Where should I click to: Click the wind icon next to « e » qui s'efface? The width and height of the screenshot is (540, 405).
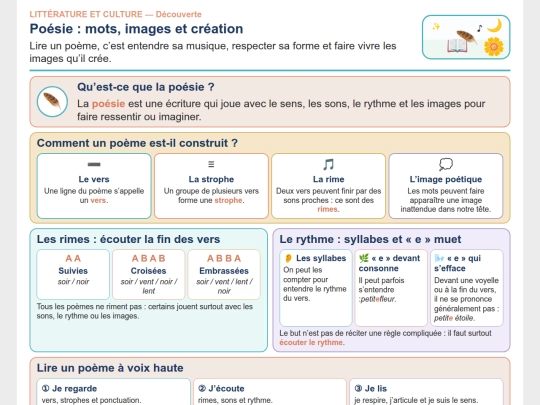(x=439, y=258)
